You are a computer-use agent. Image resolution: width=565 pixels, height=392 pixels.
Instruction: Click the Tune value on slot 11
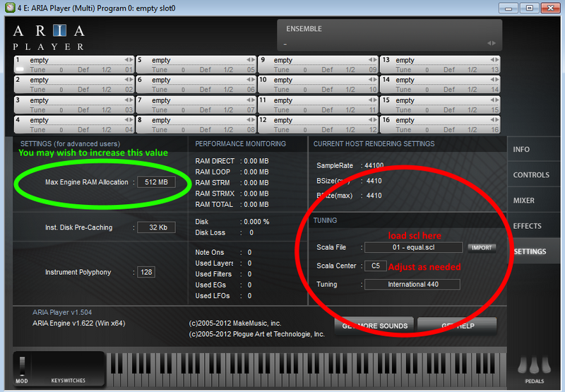pos(305,110)
